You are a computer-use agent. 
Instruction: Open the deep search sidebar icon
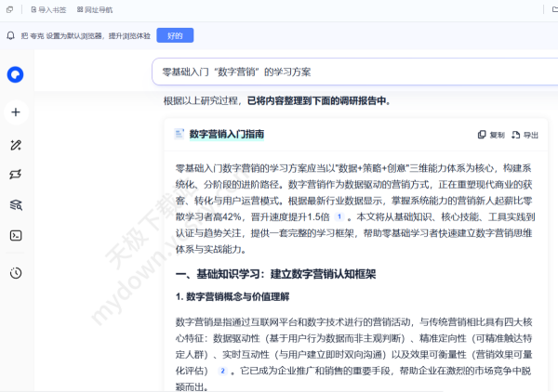(x=16, y=204)
